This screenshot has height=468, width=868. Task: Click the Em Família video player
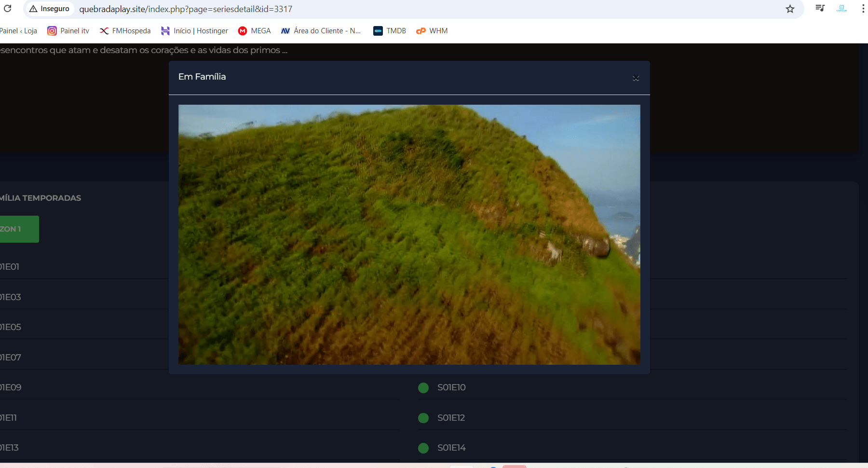[409, 234]
